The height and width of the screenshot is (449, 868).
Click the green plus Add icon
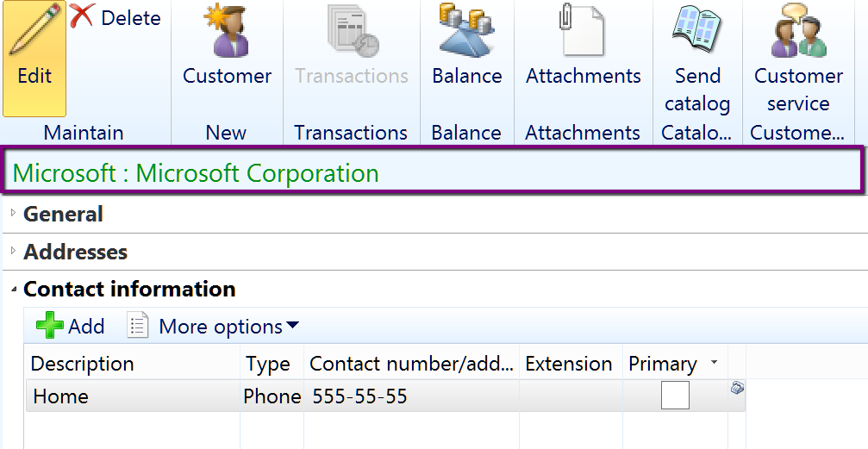[49, 326]
